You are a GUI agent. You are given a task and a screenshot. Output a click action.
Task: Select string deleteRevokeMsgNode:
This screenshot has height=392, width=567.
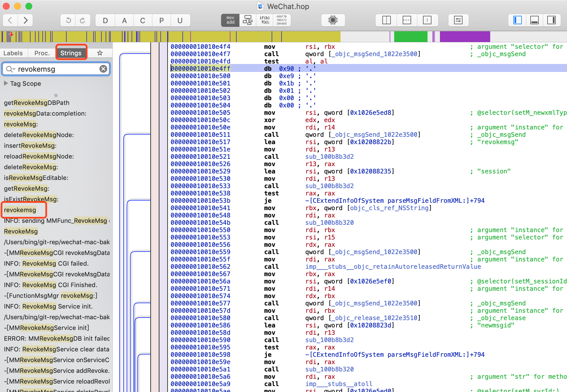tap(39, 135)
